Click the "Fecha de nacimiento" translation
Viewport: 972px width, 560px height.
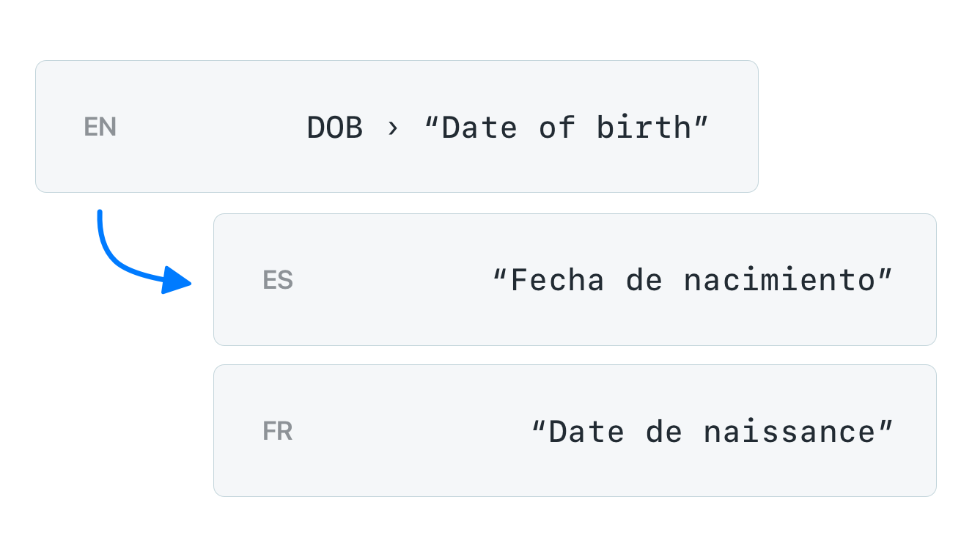[693, 280]
